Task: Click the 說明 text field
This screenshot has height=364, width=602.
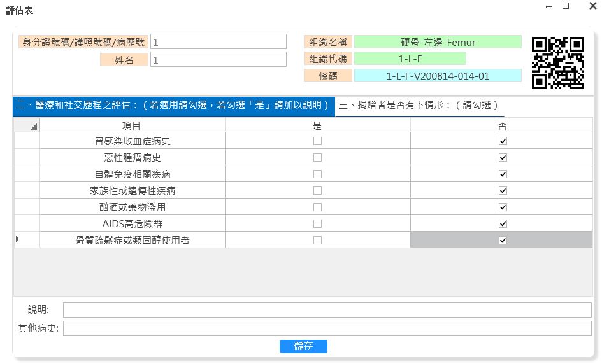Action: point(327,310)
